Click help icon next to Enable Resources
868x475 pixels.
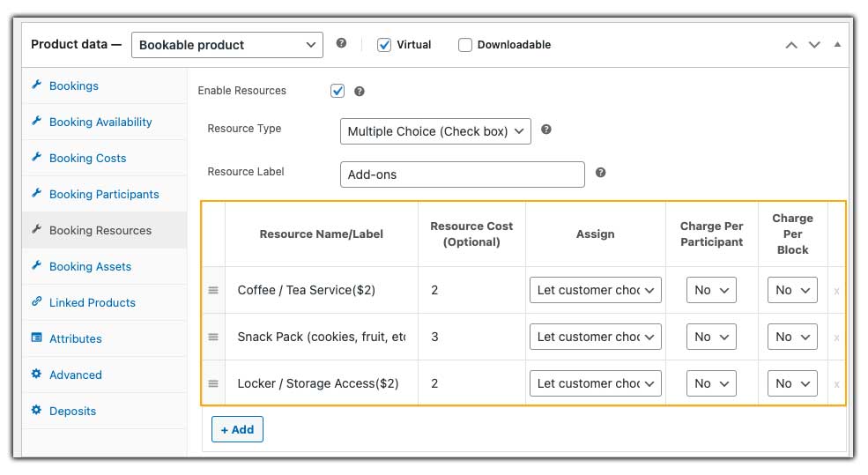pos(360,91)
